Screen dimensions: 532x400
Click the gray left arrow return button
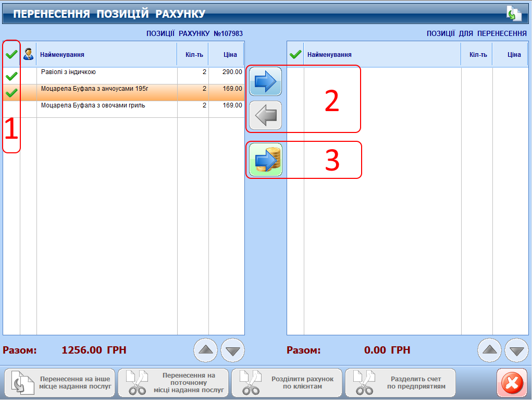click(x=265, y=115)
